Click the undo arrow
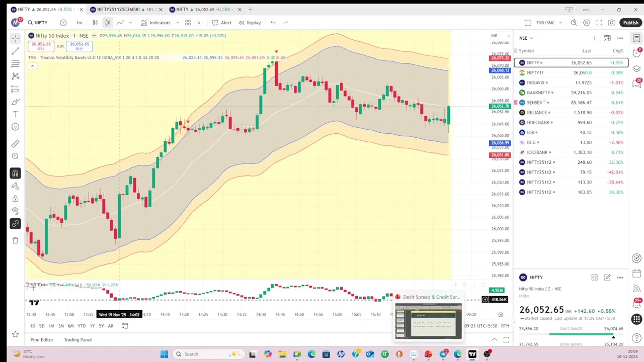The width and height of the screenshot is (644, 362). [x=273, y=23]
